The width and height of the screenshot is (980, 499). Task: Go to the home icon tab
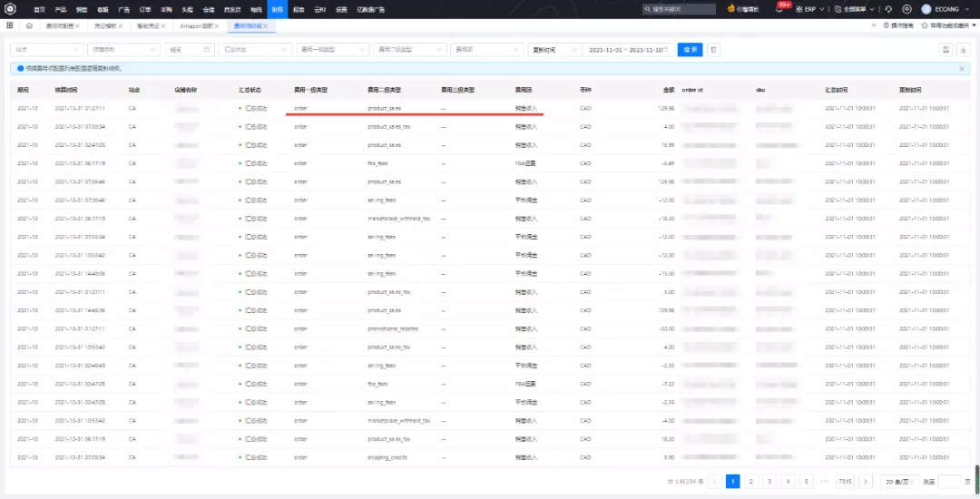(x=30, y=26)
